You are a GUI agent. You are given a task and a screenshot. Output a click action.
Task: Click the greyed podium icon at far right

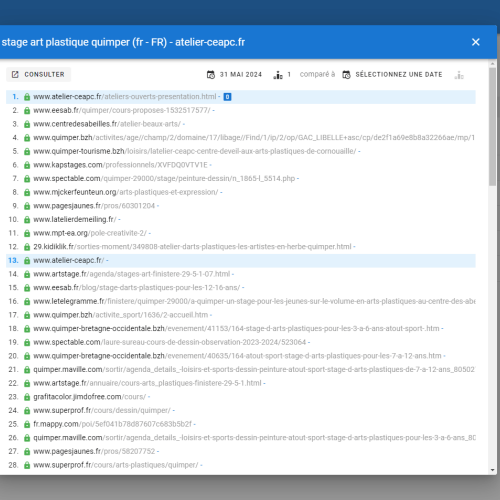coord(459,75)
